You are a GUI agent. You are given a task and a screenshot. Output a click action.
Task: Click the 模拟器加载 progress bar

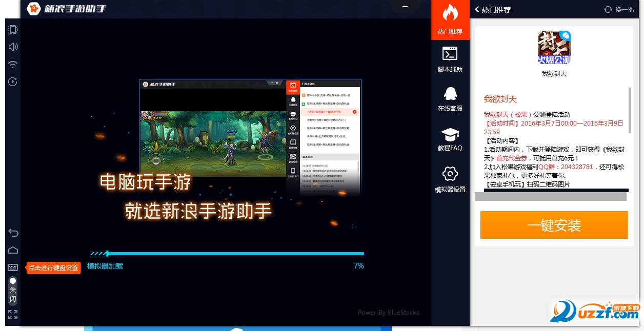pyautogui.click(x=227, y=254)
